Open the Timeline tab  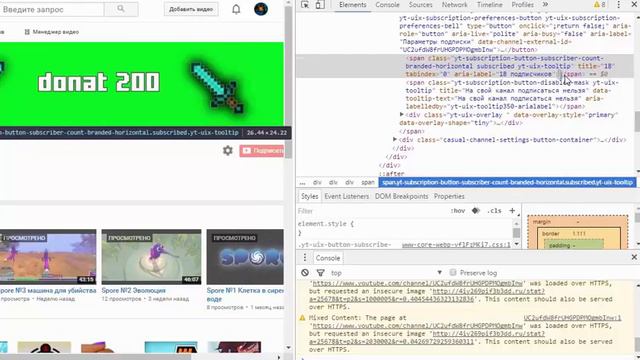[489, 5]
